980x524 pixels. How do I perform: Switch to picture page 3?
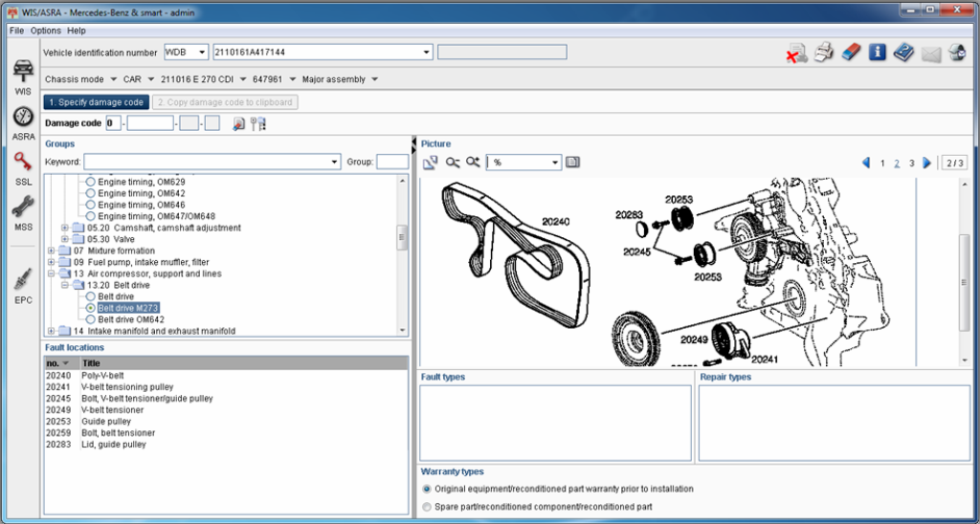click(x=912, y=164)
